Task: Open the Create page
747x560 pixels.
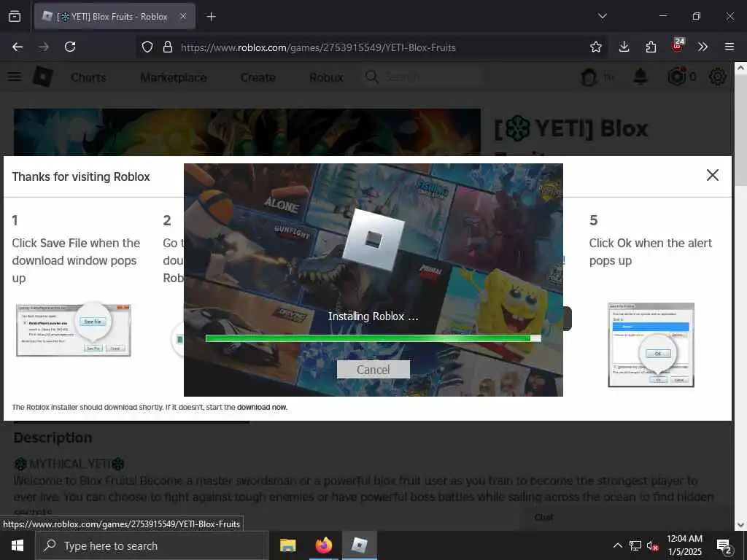Action: tap(258, 77)
